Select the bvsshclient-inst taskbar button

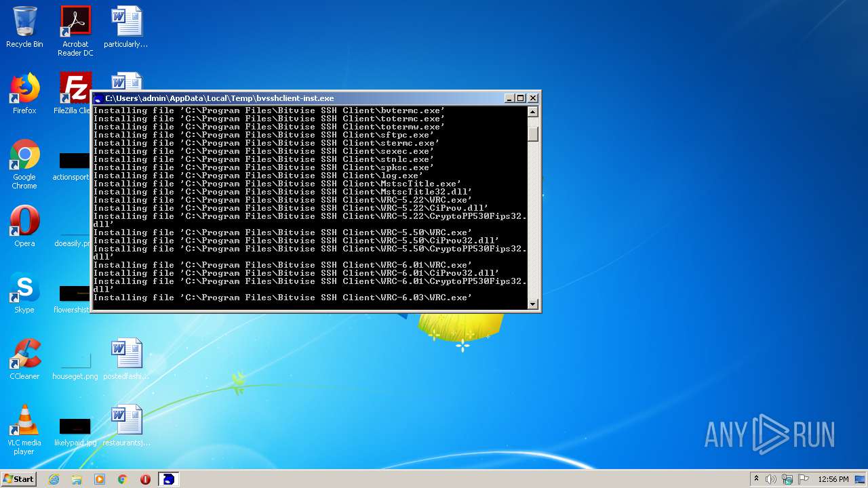click(x=169, y=479)
